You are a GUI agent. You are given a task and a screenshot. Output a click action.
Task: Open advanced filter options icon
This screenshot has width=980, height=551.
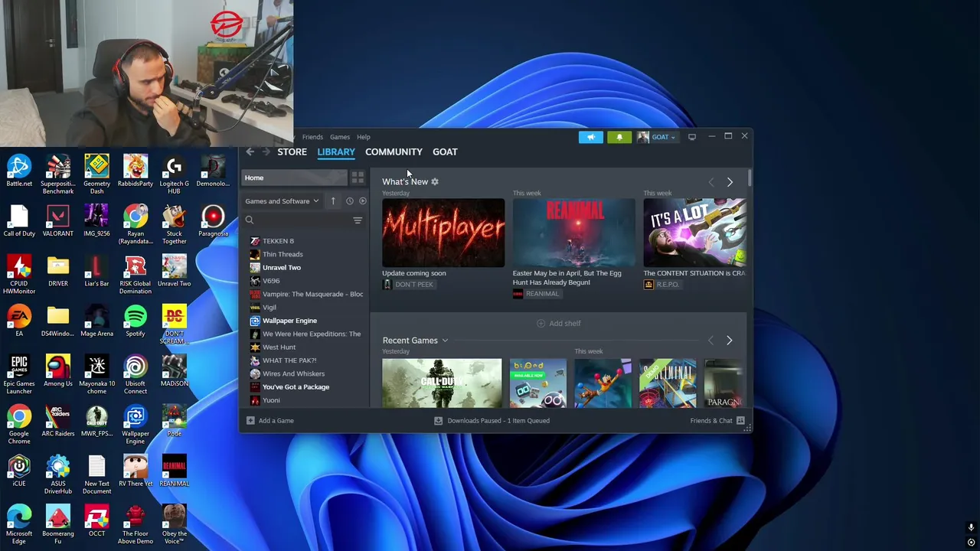click(x=358, y=220)
